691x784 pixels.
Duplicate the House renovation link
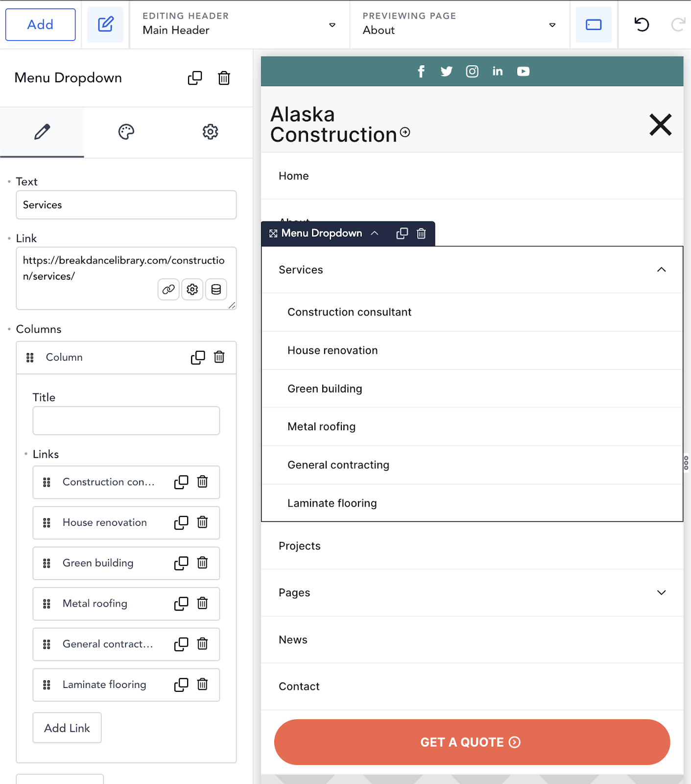(181, 523)
